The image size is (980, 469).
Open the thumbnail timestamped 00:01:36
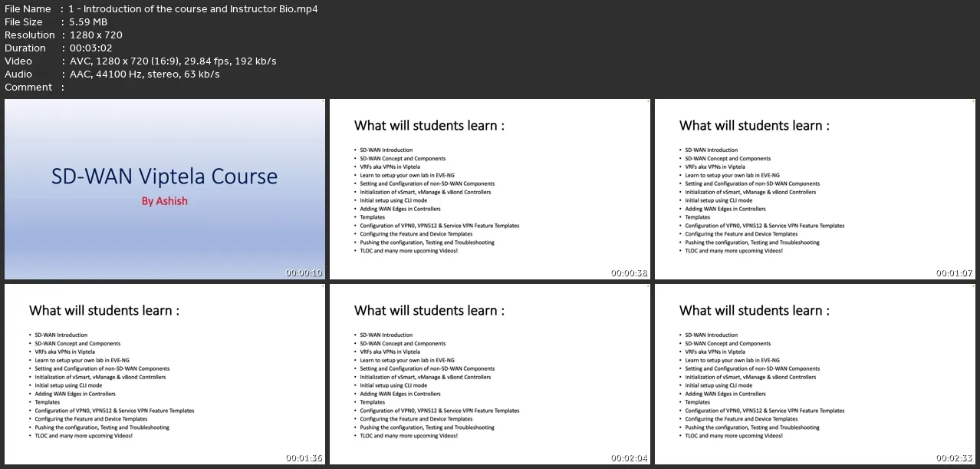(165, 374)
